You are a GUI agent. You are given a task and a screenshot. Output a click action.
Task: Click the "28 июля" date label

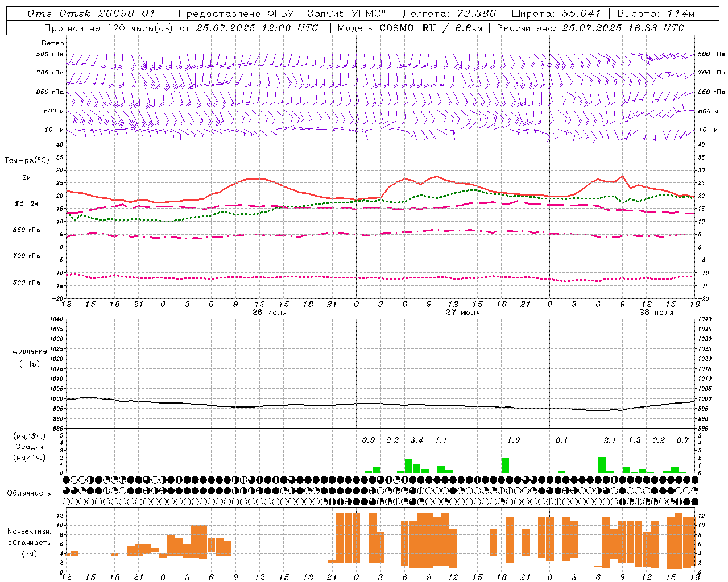pyautogui.click(x=656, y=313)
